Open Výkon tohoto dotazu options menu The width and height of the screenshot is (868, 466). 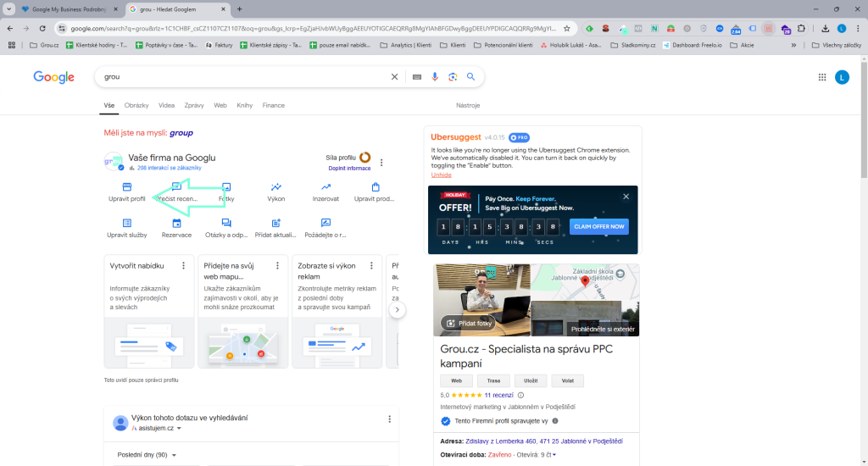pyautogui.click(x=390, y=419)
